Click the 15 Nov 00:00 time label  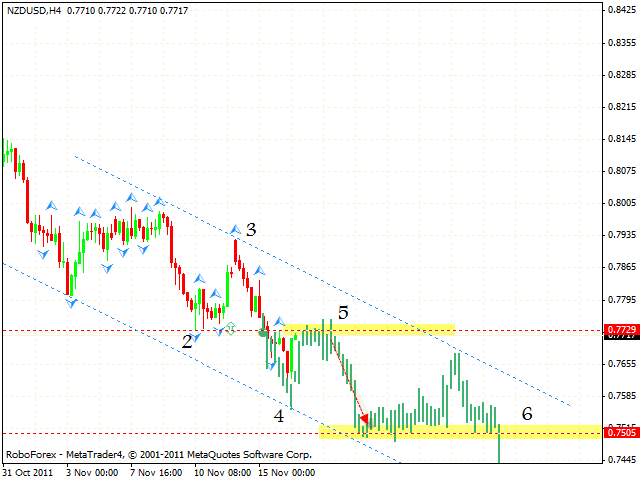[289, 472]
